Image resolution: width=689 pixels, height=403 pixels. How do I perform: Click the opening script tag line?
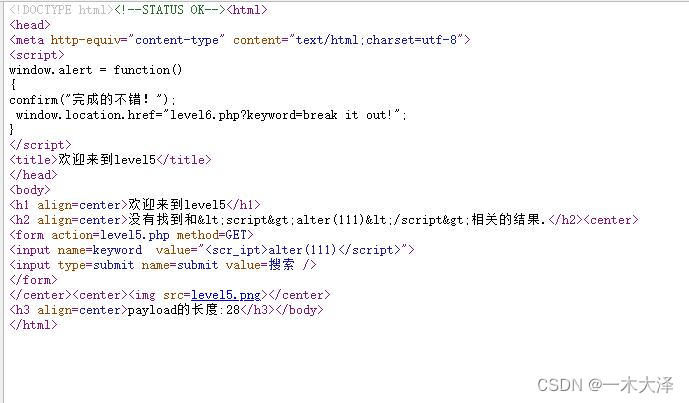tap(37, 55)
